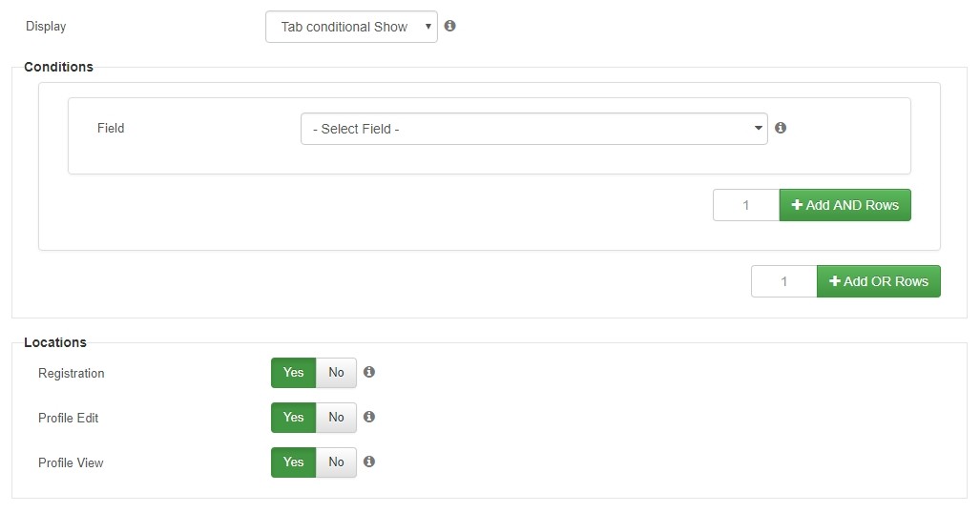The height and width of the screenshot is (513, 980).
Task: Open the Tab conditional Show dropdown
Action: [x=351, y=27]
